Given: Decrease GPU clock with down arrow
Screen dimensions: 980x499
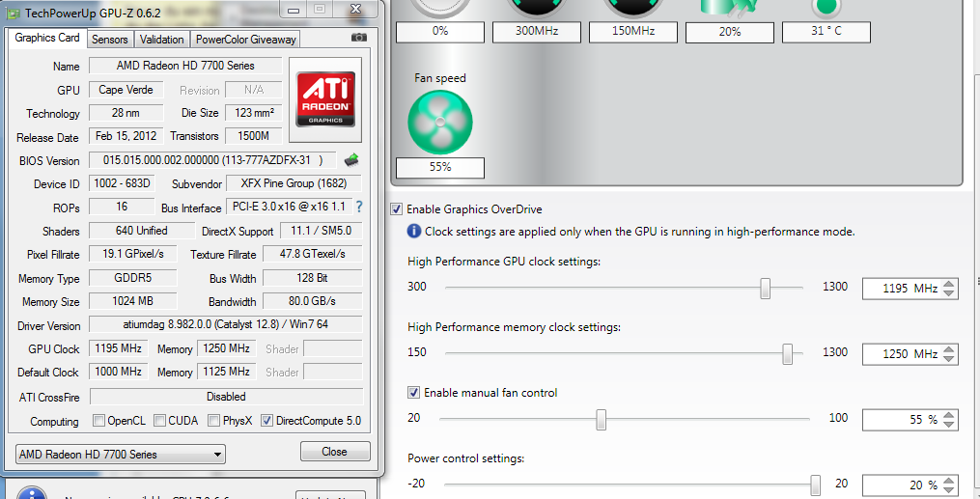Looking at the screenshot, I should coord(949,292).
